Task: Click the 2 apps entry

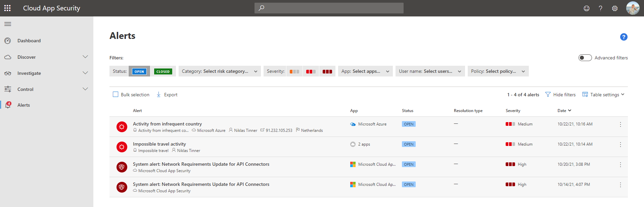Action: coord(364,144)
